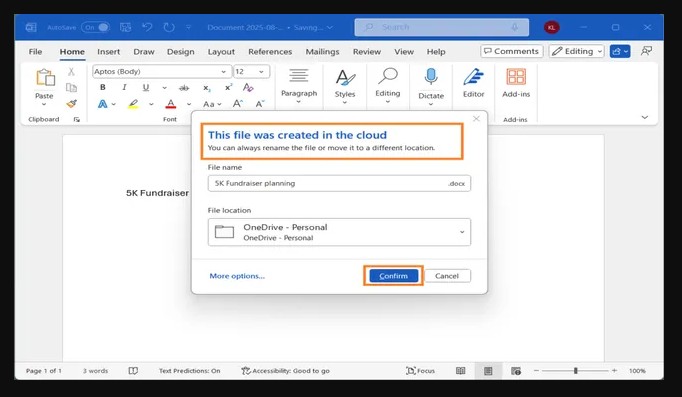
Task: Click the Paste clipboard icon
Action: coord(45,78)
